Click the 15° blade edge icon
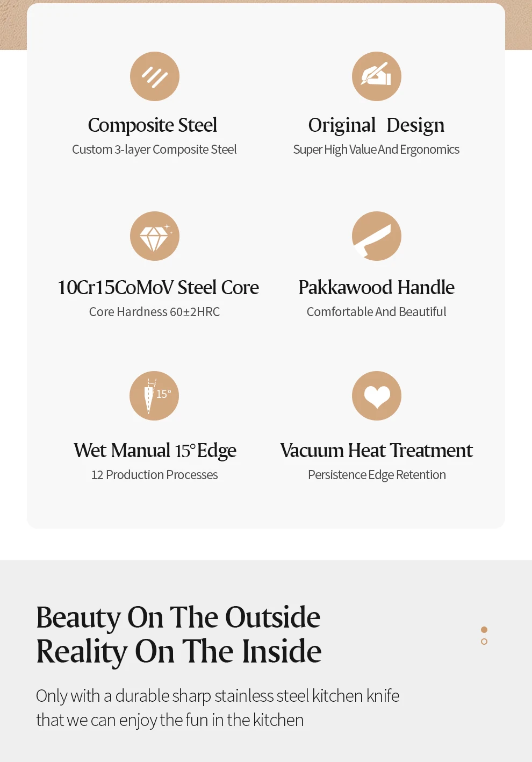This screenshot has height=762, width=532. click(x=154, y=396)
